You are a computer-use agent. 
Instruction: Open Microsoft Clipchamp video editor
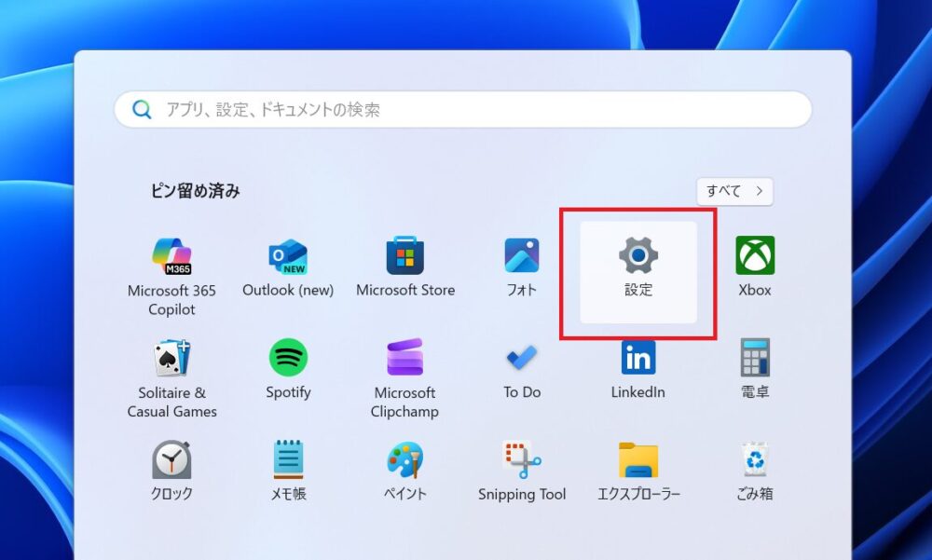tap(405, 359)
